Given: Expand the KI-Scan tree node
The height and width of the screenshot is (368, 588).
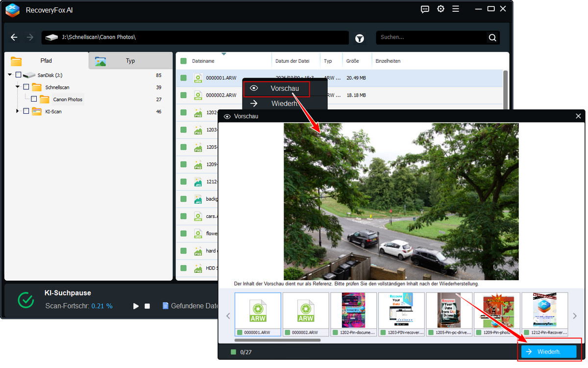Looking at the screenshot, I should point(18,111).
